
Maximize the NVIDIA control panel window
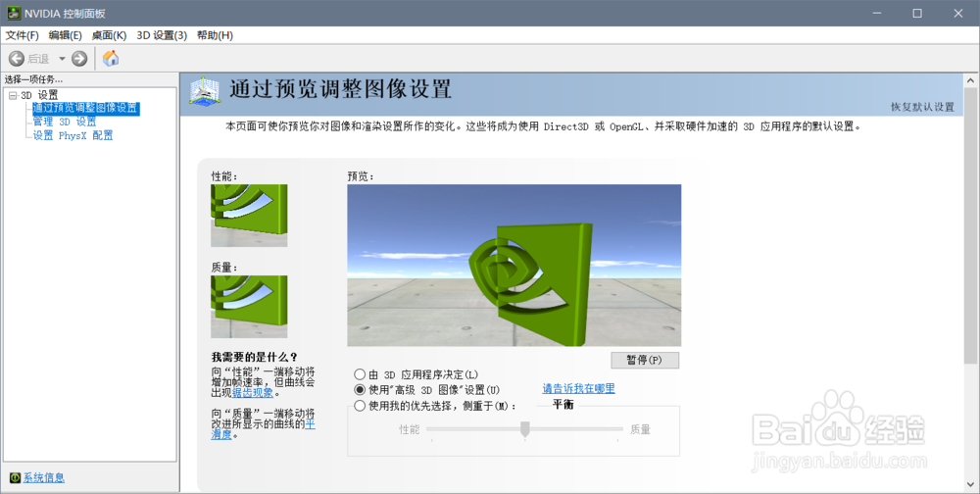[917, 13]
